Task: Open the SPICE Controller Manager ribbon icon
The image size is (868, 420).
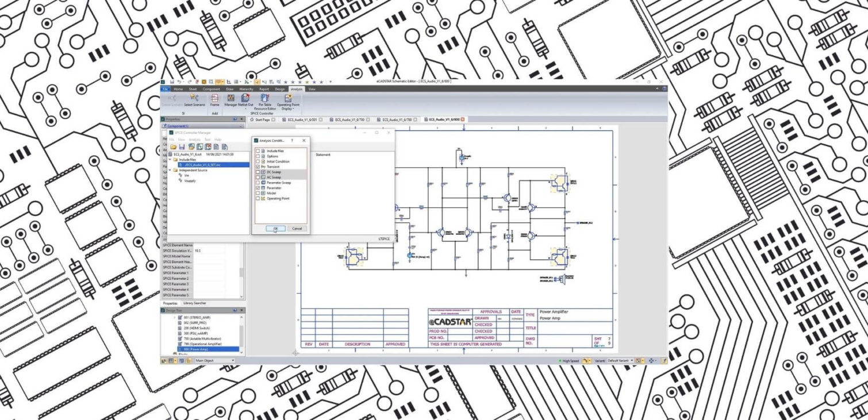Action: [x=231, y=98]
